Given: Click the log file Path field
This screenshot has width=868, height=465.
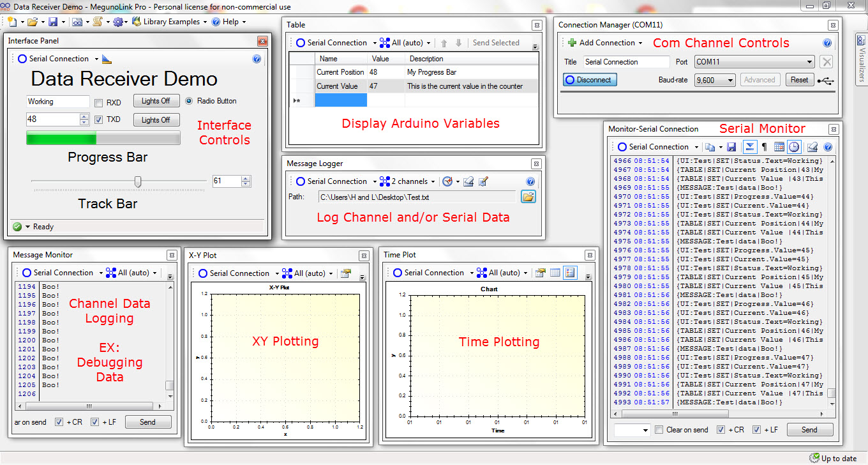Looking at the screenshot, I should (417, 197).
